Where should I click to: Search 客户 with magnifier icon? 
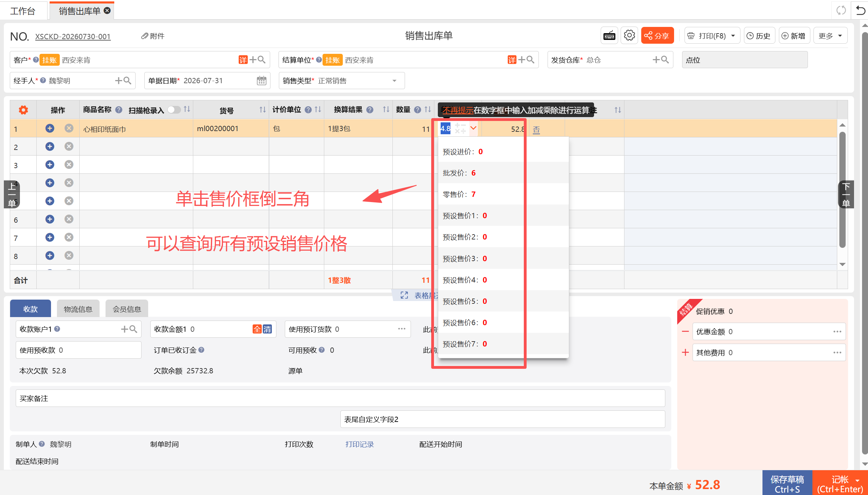(261, 60)
